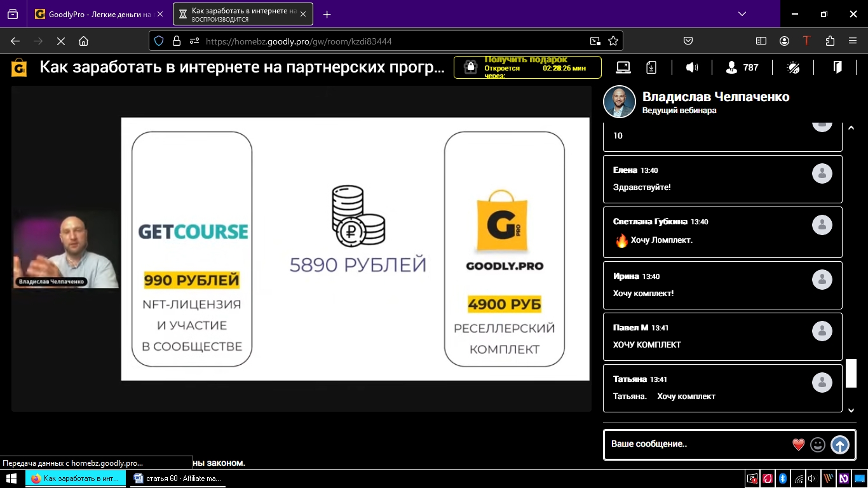This screenshot has height=488, width=868.
Task: Toggle the light/dark theme icon
Action: pos(794,67)
